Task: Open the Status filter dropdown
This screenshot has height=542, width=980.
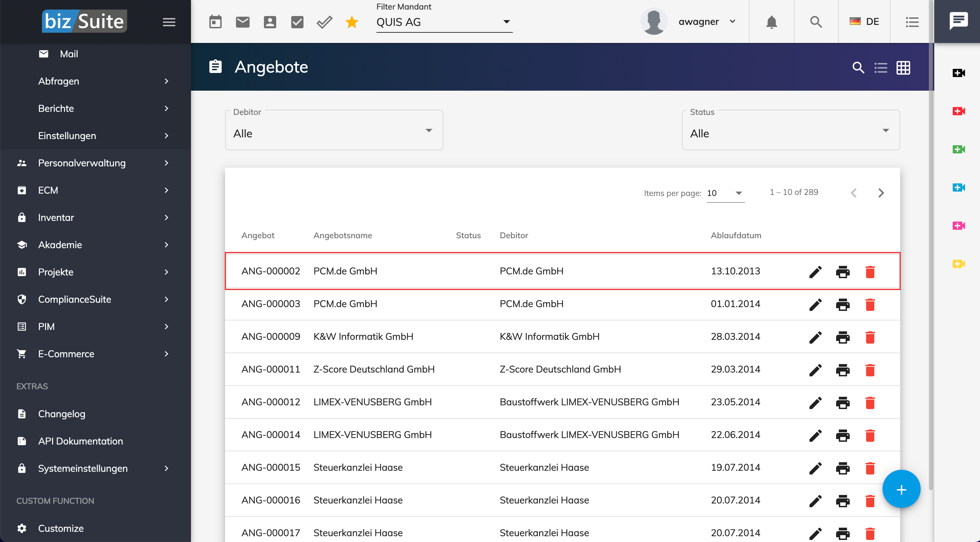Action: pyautogui.click(x=790, y=130)
